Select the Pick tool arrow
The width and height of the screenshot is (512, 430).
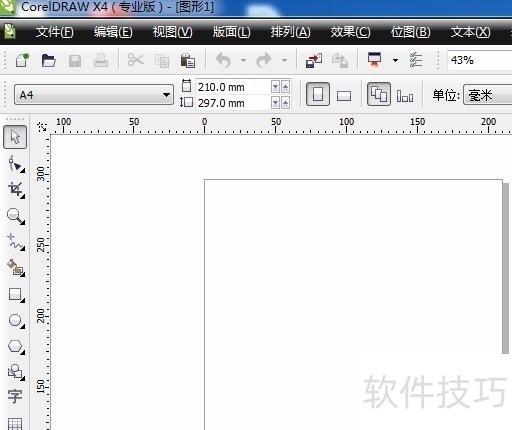(x=15, y=137)
